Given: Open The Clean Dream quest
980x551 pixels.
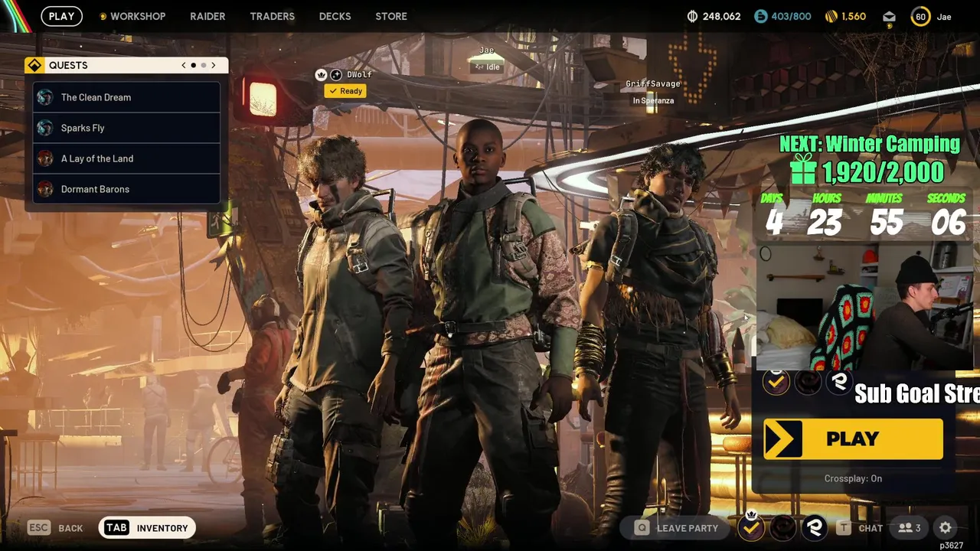Looking at the screenshot, I should (x=126, y=97).
